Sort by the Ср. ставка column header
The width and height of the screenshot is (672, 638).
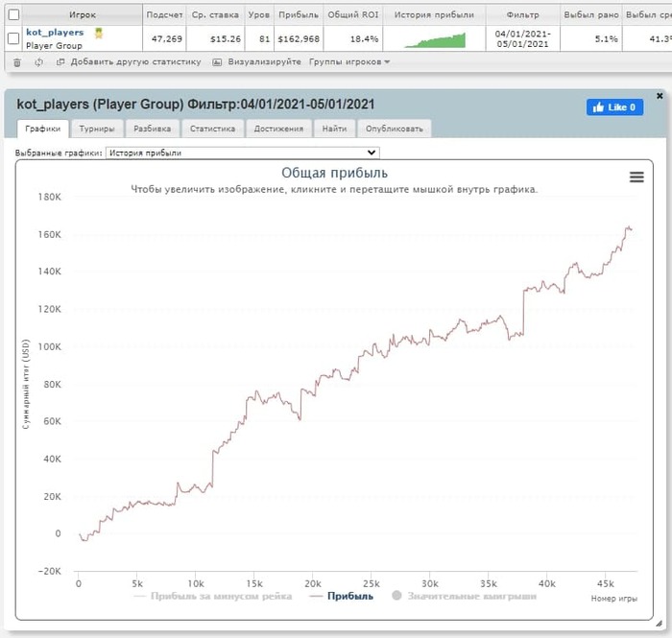pos(216,15)
